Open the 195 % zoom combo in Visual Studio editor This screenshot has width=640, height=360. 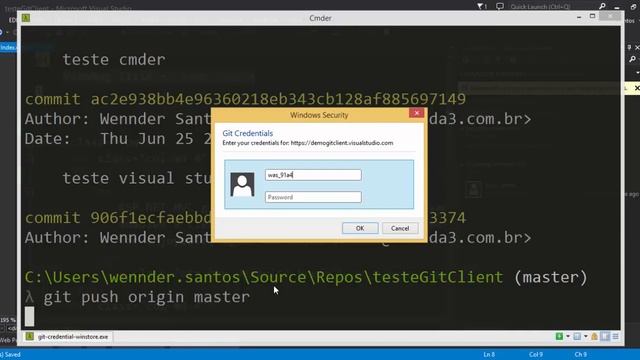point(8,320)
